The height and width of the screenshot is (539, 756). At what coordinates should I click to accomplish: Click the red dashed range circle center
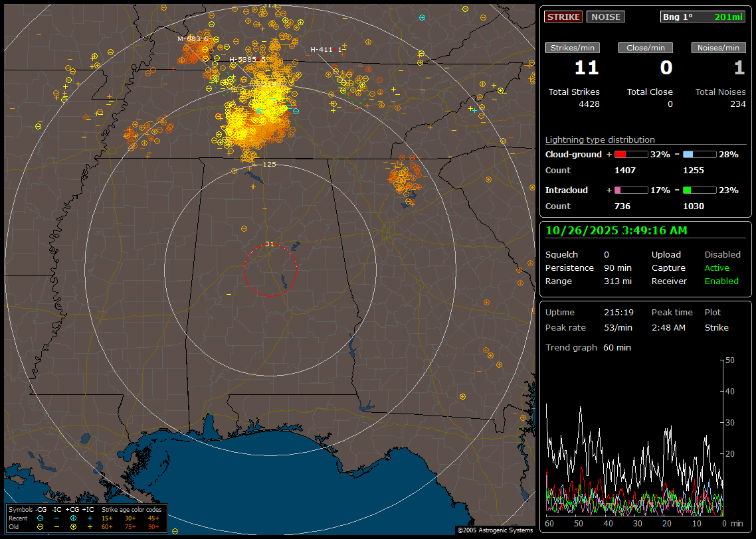coord(270,270)
